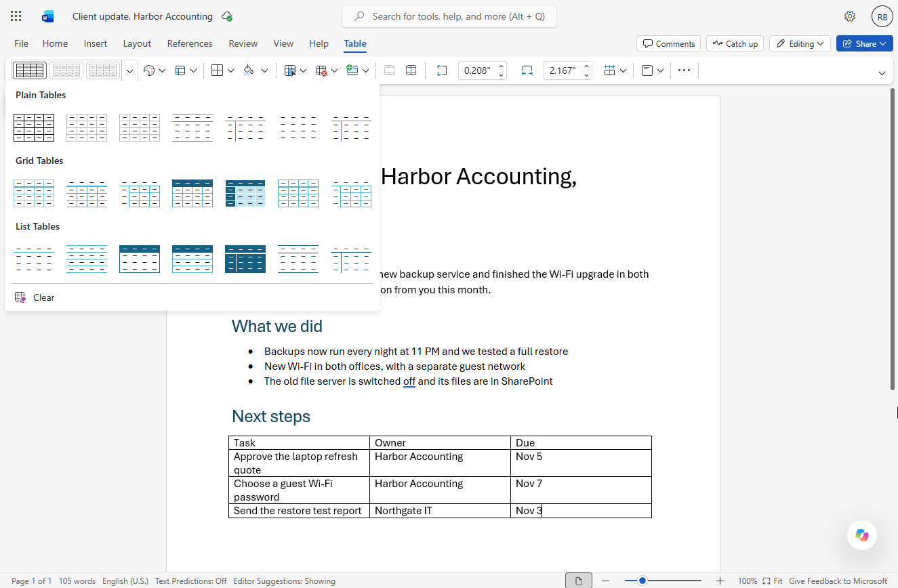Click the search box for tools and help
Image resolution: width=898 pixels, height=588 pixels.
449,16
